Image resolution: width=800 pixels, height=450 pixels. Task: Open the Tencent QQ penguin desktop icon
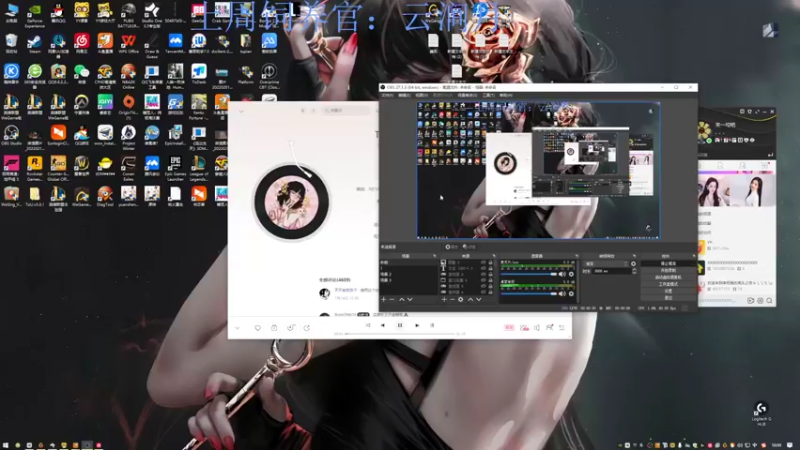(x=58, y=13)
